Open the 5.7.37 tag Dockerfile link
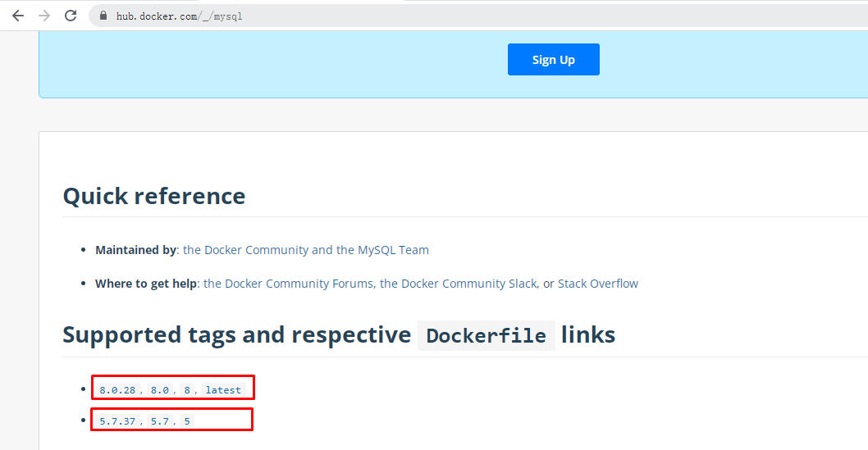This screenshot has width=868, height=450. [117, 421]
